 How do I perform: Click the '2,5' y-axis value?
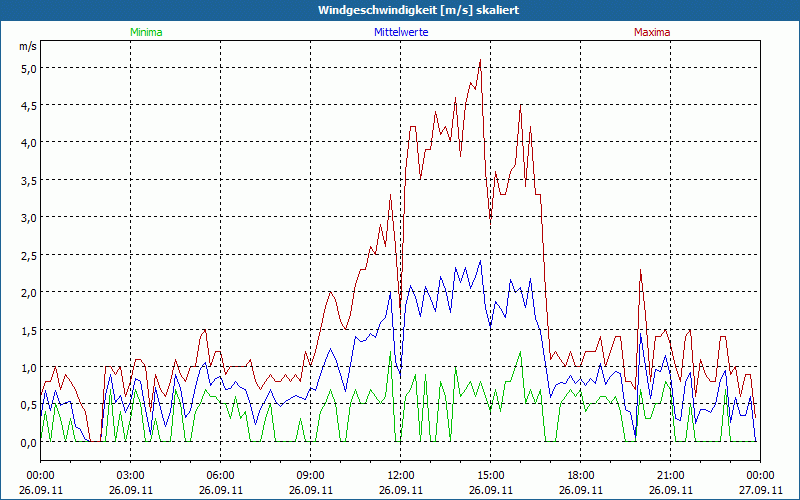tap(29, 256)
